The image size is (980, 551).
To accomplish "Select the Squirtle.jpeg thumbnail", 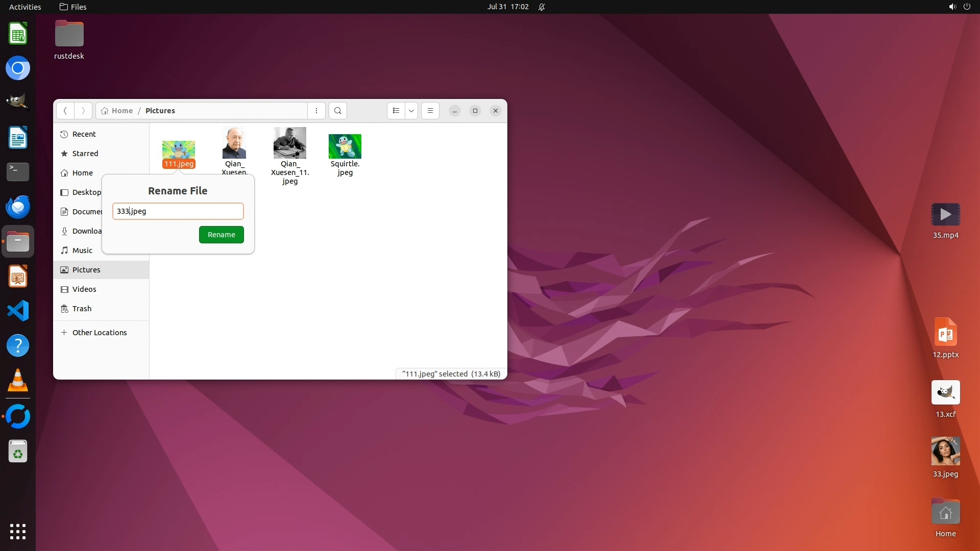I will click(x=345, y=147).
